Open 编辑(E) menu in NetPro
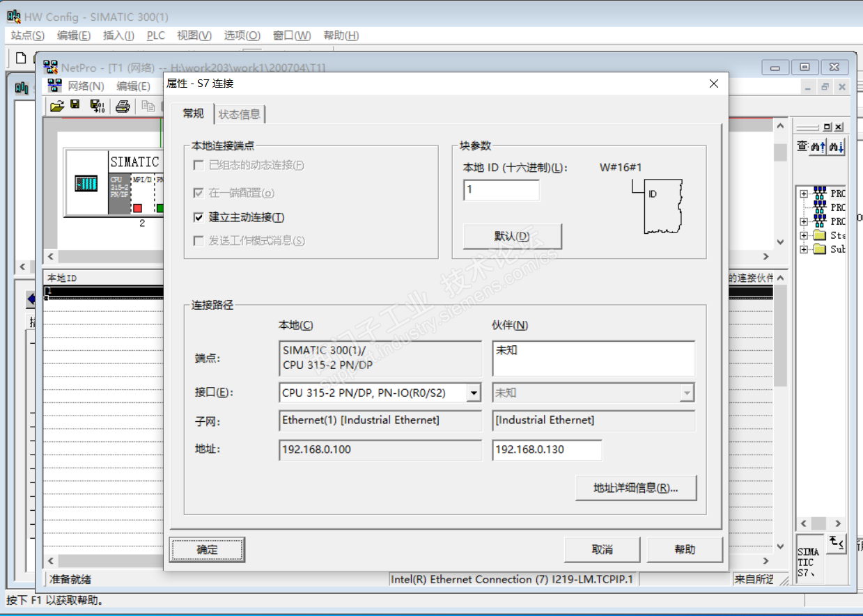863x616 pixels. [x=133, y=86]
